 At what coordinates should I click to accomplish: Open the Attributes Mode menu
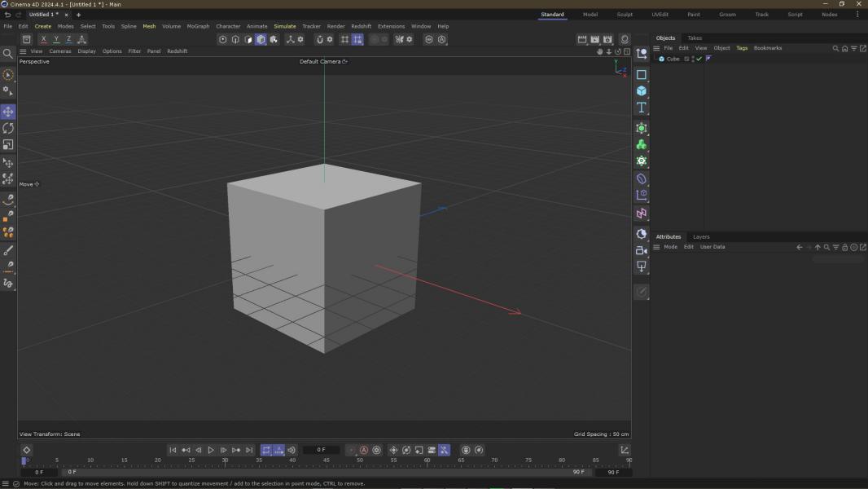click(x=670, y=247)
